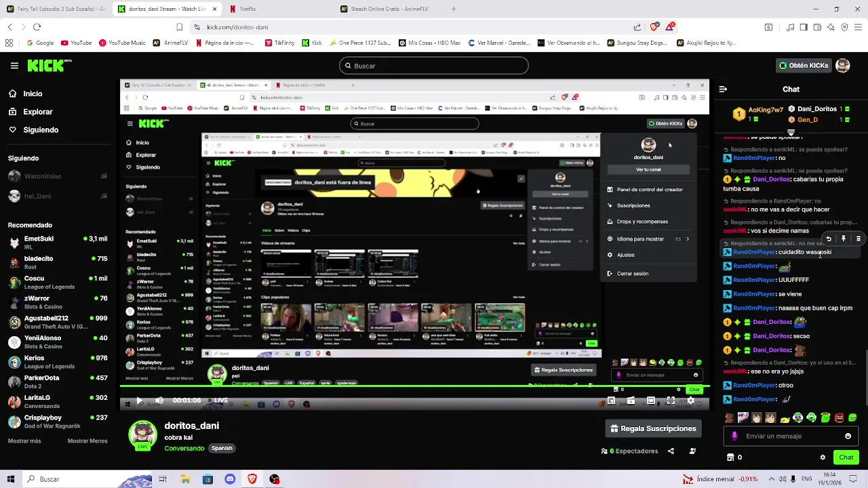
Task: Reply to the hovered RandOmPlayer chat message
Action: (x=829, y=239)
